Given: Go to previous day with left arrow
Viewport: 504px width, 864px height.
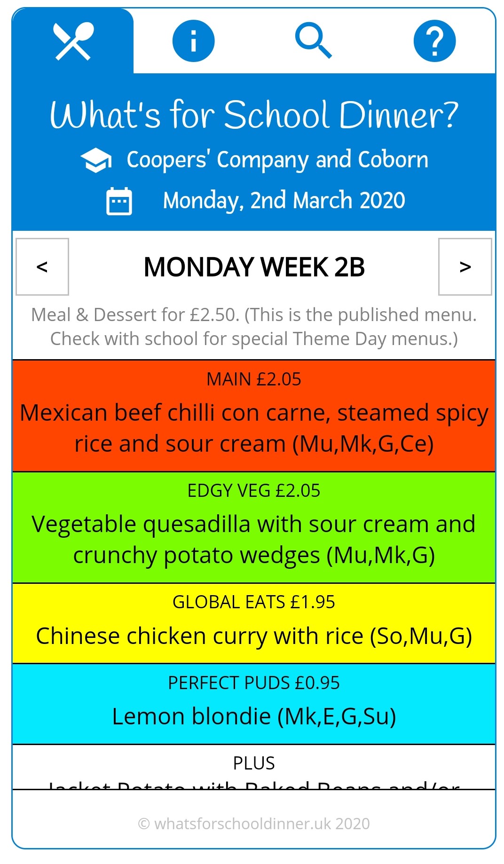Looking at the screenshot, I should [42, 267].
